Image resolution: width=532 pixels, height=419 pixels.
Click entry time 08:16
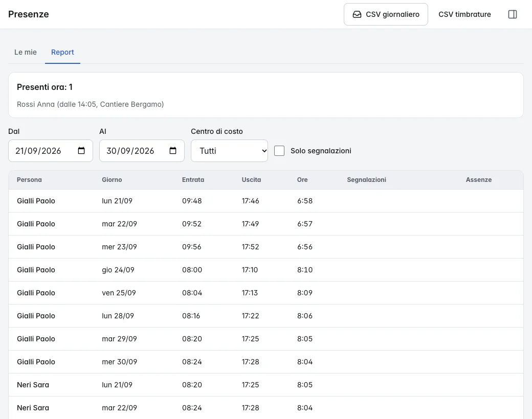pyautogui.click(x=191, y=316)
